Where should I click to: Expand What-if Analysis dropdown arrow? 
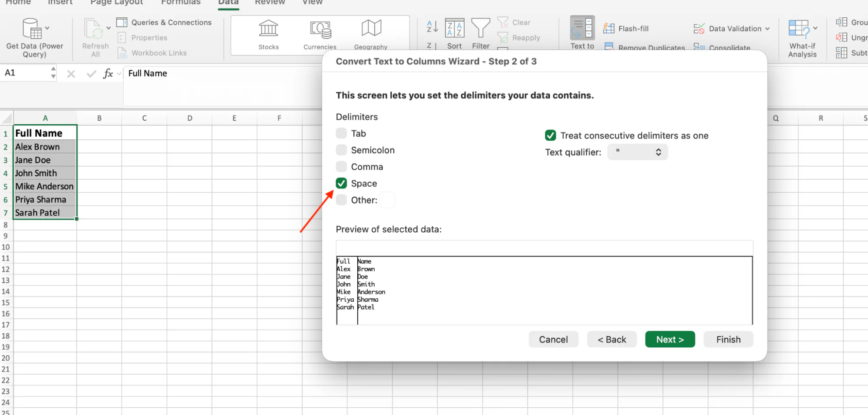(x=815, y=28)
